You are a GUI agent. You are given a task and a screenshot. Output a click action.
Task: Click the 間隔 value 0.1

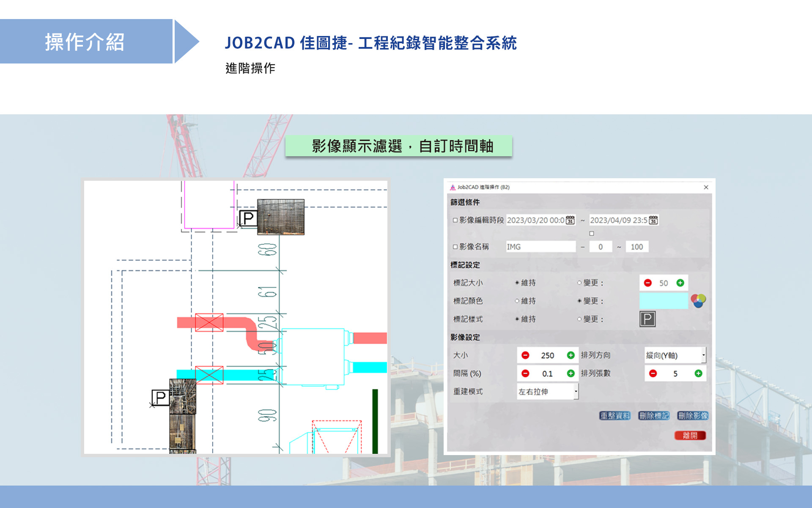[548, 373]
